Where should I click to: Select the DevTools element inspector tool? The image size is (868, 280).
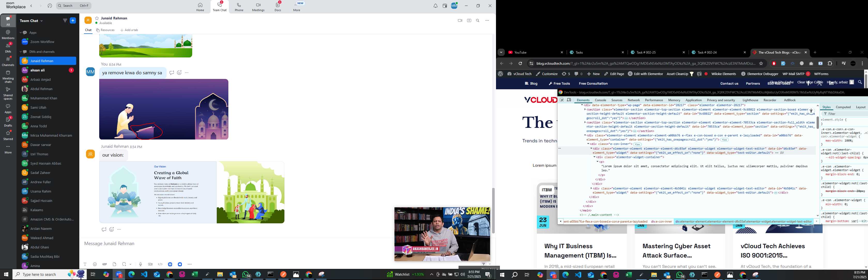(x=562, y=100)
